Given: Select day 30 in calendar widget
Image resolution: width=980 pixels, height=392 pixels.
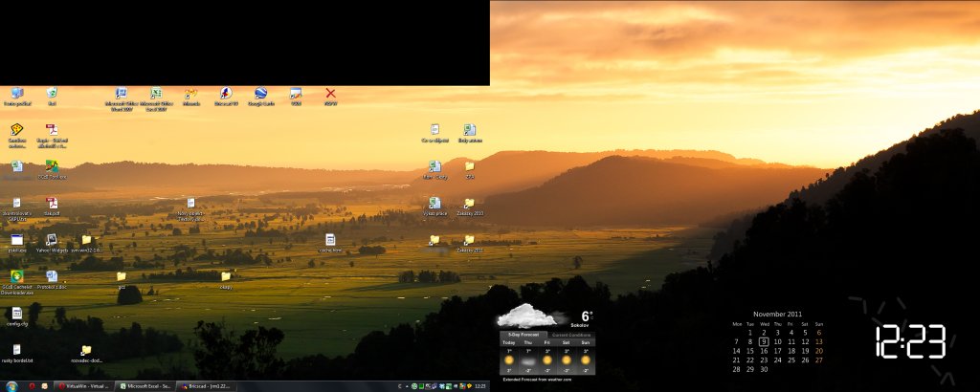Looking at the screenshot, I should pyautogui.click(x=764, y=369).
